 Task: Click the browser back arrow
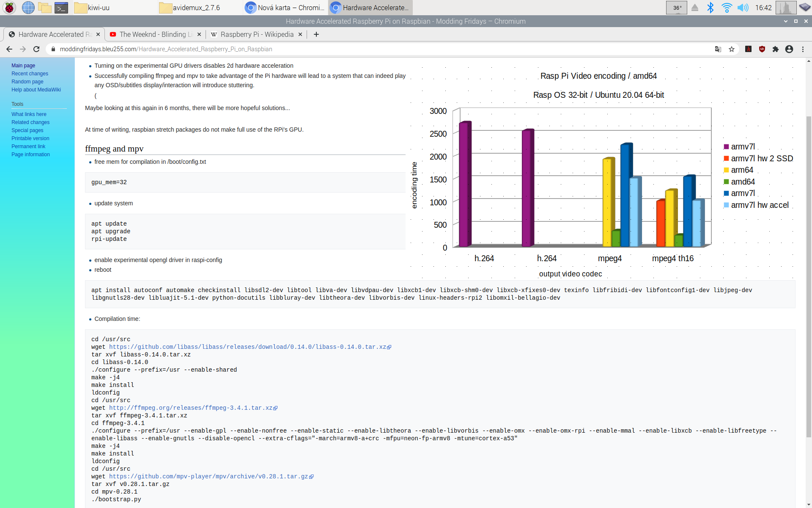(x=9, y=49)
